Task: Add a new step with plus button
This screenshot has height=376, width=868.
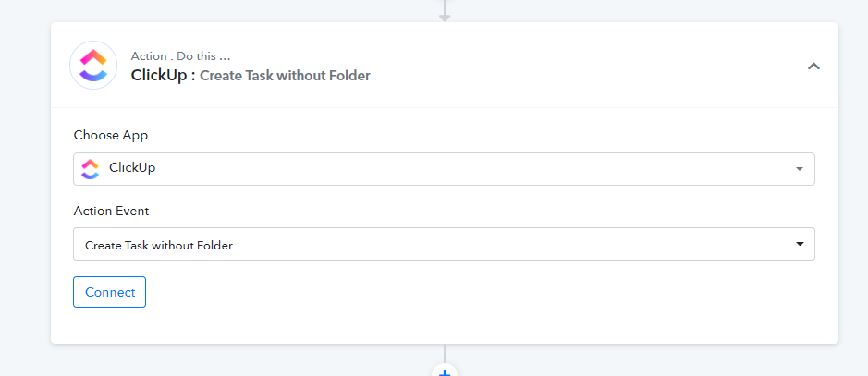Action: point(444,370)
